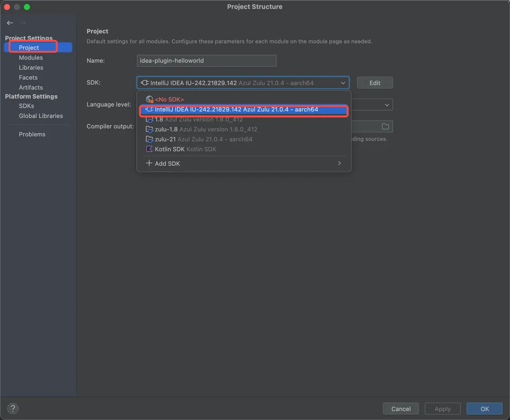Click the plus icon beside Add SDK
The width and height of the screenshot is (510, 420).
click(149, 163)
